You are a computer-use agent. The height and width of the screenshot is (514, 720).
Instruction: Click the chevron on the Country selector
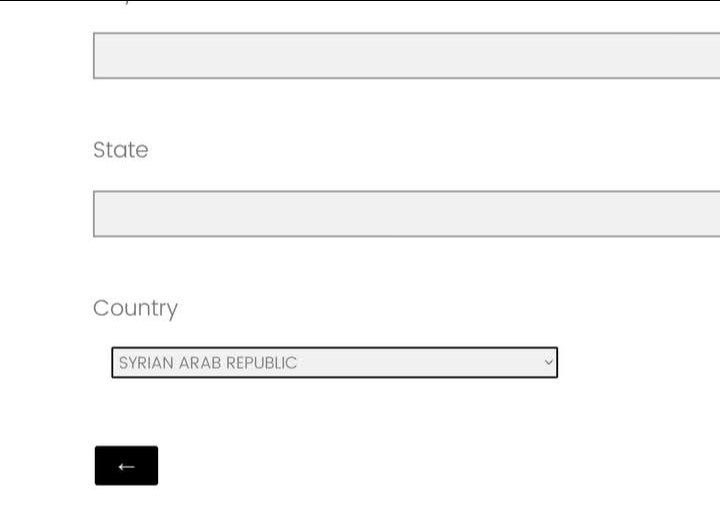(548, 362)
